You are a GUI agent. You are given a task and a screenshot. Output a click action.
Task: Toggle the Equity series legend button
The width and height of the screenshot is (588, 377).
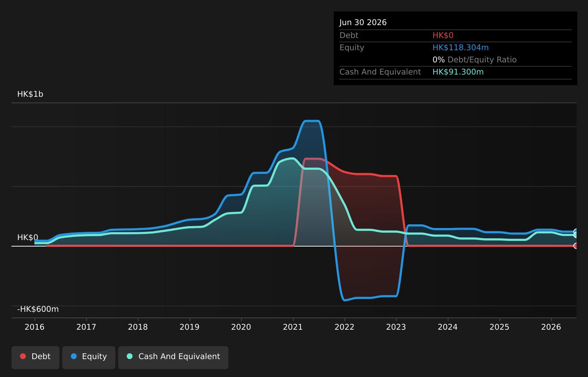(89, 357)
